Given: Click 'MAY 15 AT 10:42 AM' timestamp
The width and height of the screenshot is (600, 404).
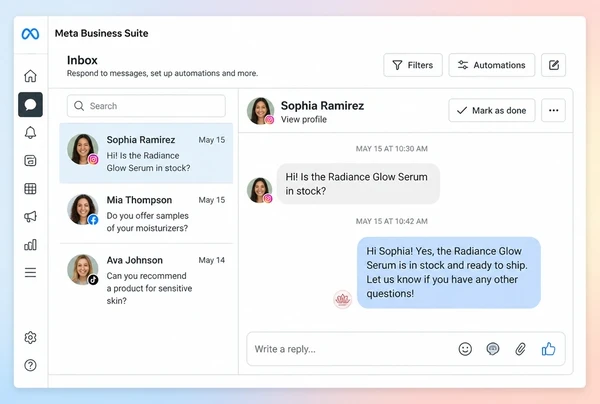Looking at the screenshot, I should pos(391,221).
